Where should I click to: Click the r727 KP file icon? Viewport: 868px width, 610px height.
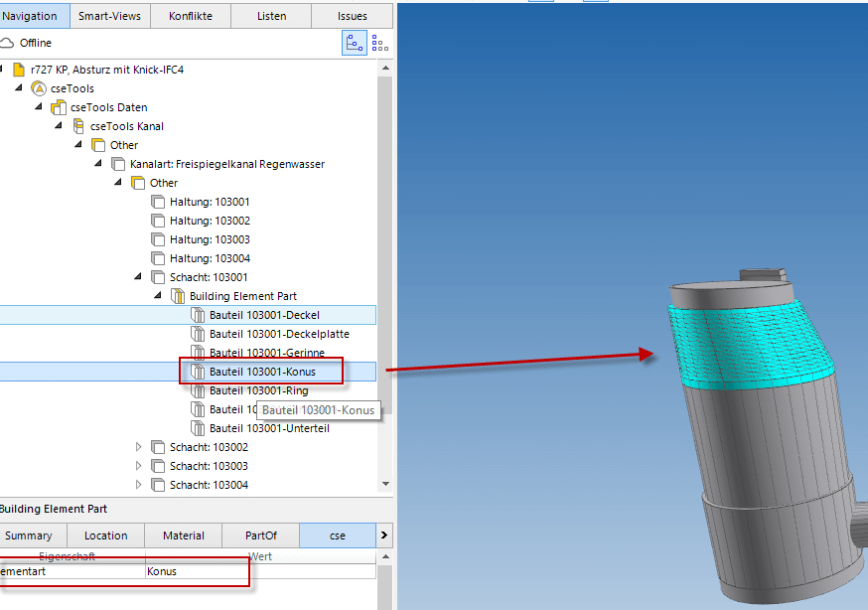[x=19, y=70]
